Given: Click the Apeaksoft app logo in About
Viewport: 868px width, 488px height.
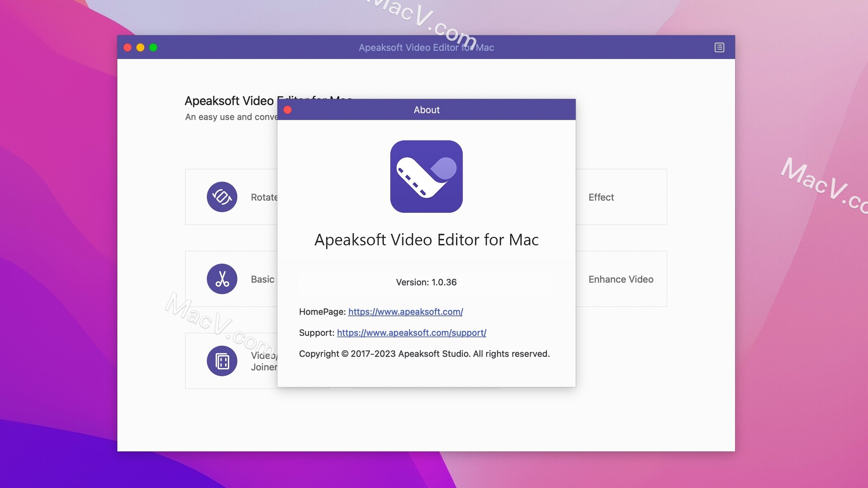Looking at the screenshot, I should coord(426,177).
